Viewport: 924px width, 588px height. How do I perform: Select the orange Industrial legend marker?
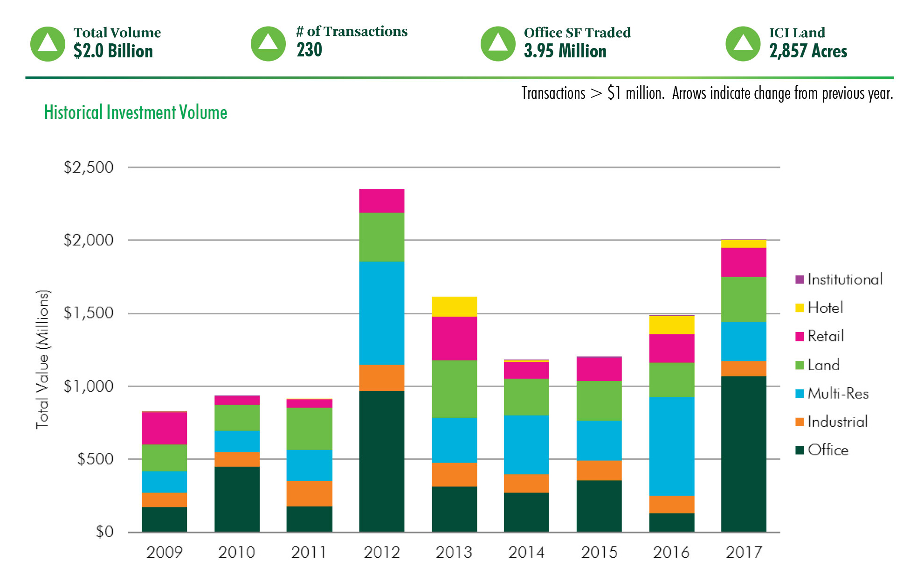pyautogui.click(x=801, y=422)
